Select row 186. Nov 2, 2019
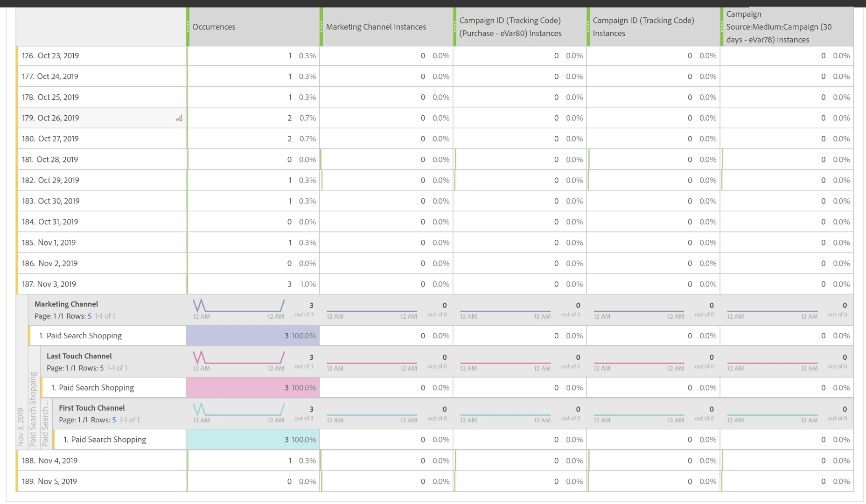The height and width of the screenshot is (504, 866). (x=101, y=264)
